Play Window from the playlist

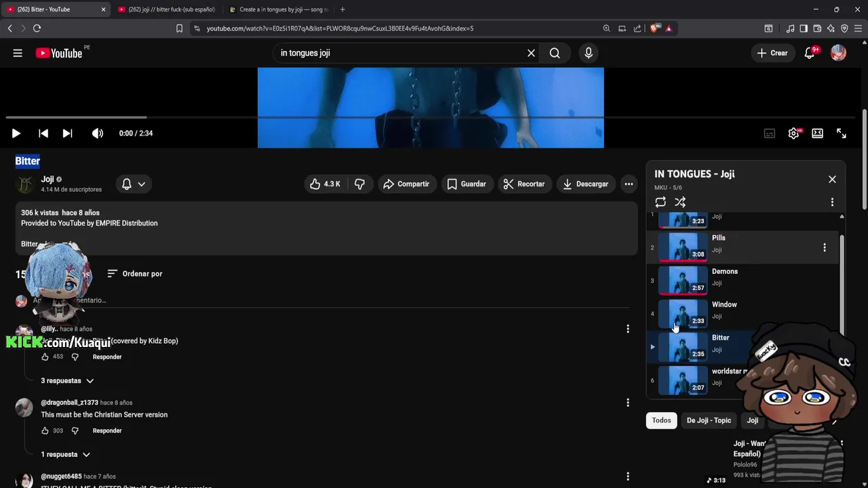point(743,313)
